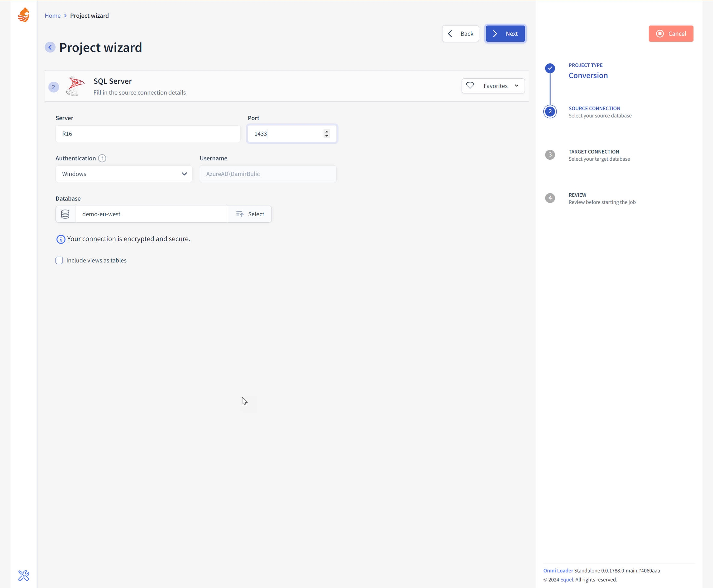Decrease port number with the down stepper
This screenshot has width=713, height=588.
326,136
